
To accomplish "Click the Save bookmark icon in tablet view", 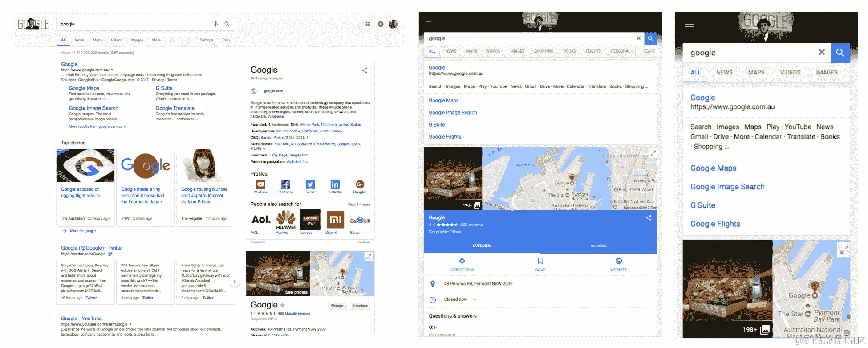I will coord(540,261).
